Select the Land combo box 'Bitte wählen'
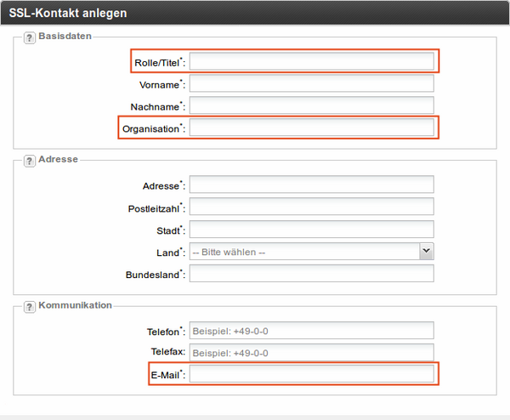This screenshot has height=420, width=510. coord(312,251)
